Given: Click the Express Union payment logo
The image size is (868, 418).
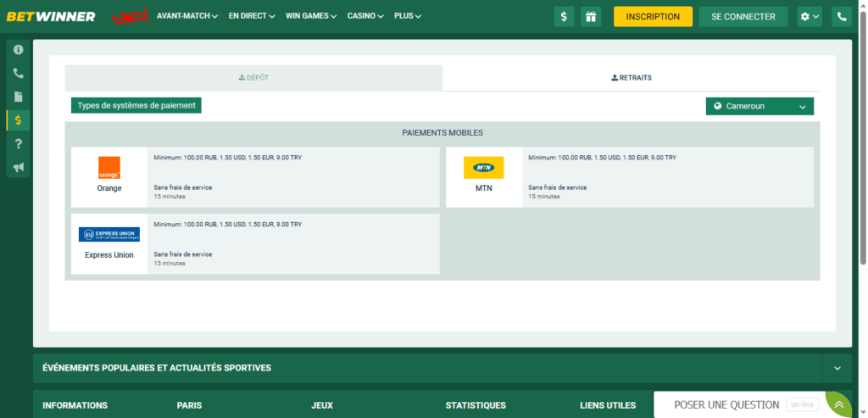Looking at the screenshot, I should click(x=109, y=235).
